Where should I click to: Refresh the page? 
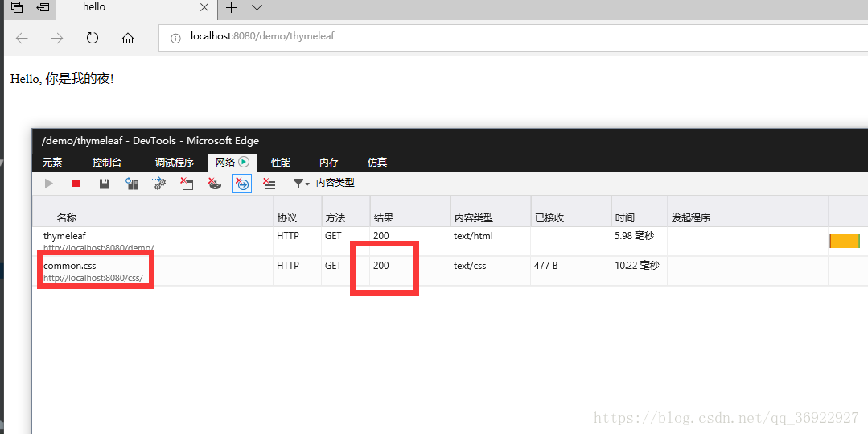tap(93, 38)
